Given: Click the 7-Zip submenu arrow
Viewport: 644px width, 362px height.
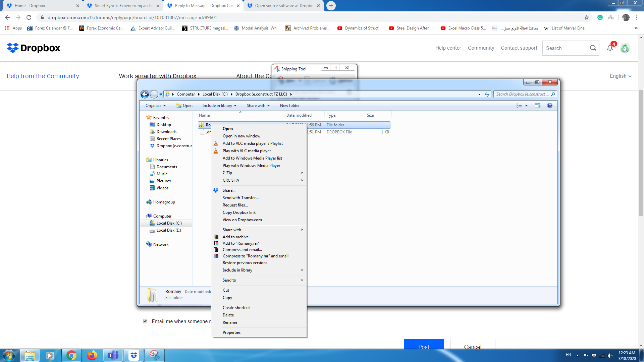Looking at the screenshot, I should pyautogui.click(x=303, y=173).
